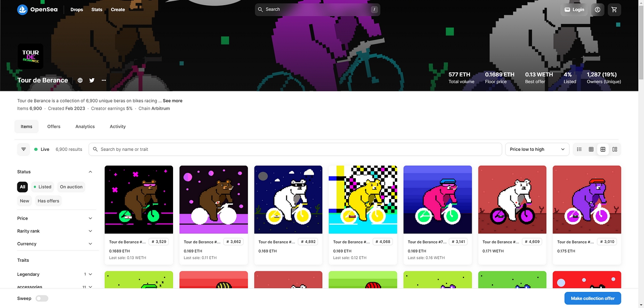This screenshot has height=308, width=644.
Task: Visit the collection's Twitter link icon
Action: coord(92,80)
